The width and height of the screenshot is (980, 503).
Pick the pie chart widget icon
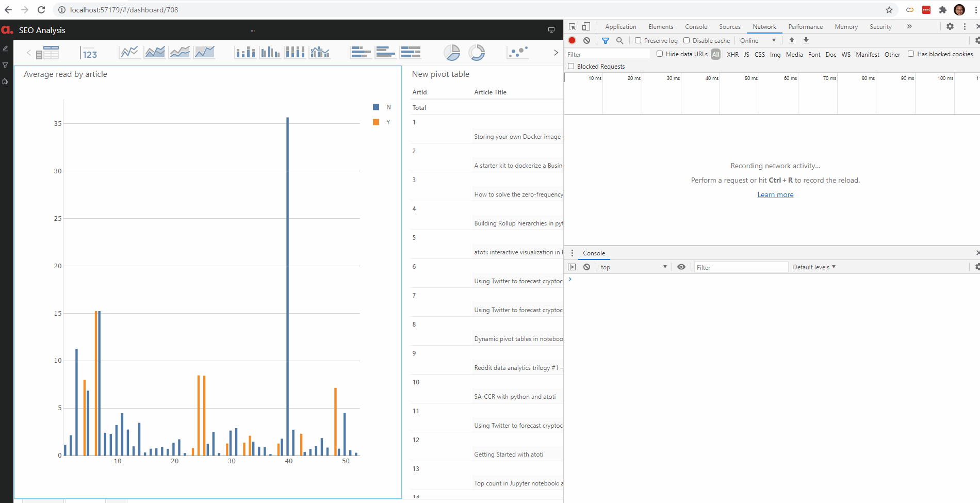[x=452, y=52]
